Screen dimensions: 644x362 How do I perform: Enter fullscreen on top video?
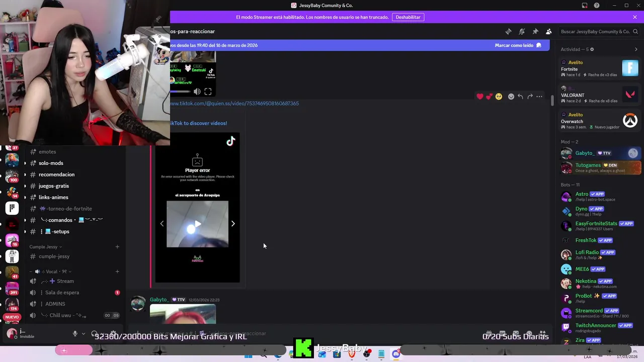(208, 92)
